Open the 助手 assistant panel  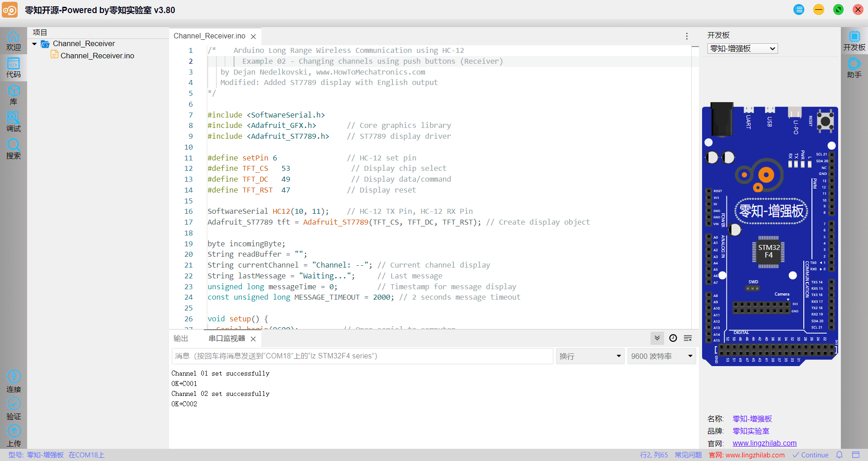[x=854, y=68]
